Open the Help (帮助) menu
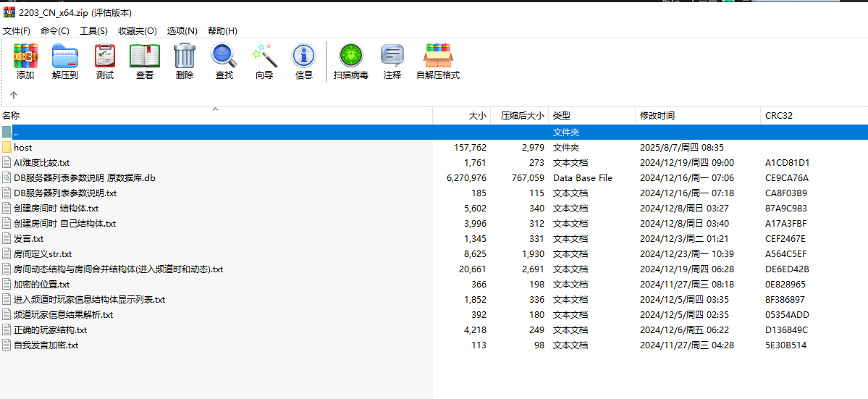 pyautogui.click(x=222, y=30)
